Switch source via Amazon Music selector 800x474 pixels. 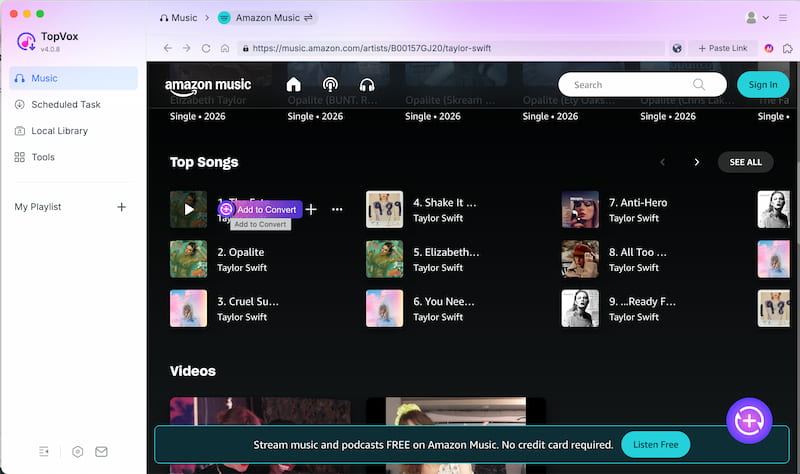point(266,18)
